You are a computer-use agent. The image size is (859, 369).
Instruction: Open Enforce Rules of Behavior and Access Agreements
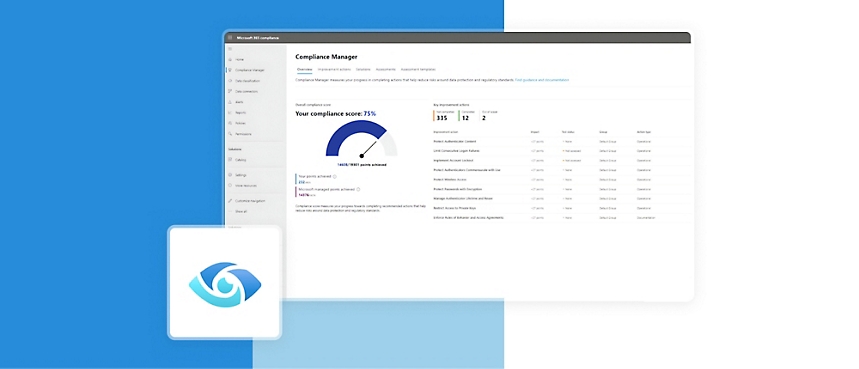point(468,218)
